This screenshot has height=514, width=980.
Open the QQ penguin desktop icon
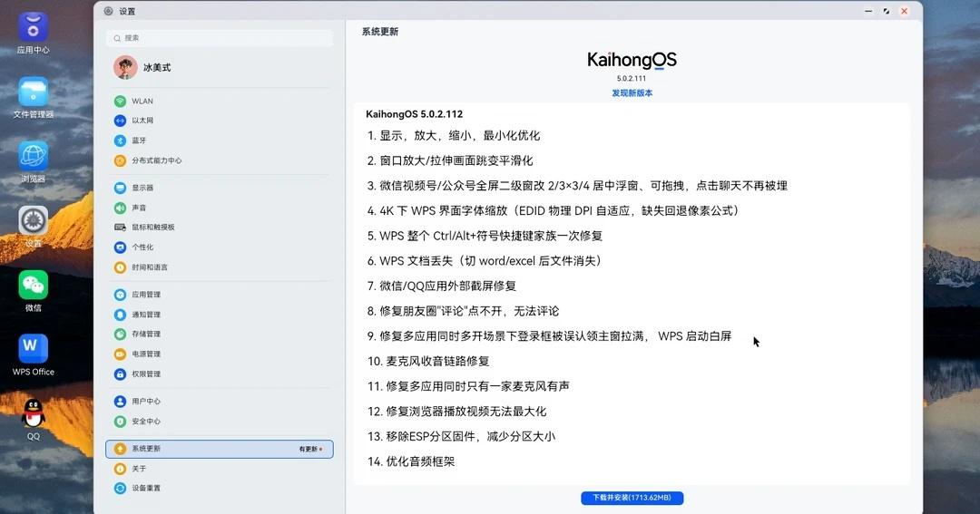[34, 412]
